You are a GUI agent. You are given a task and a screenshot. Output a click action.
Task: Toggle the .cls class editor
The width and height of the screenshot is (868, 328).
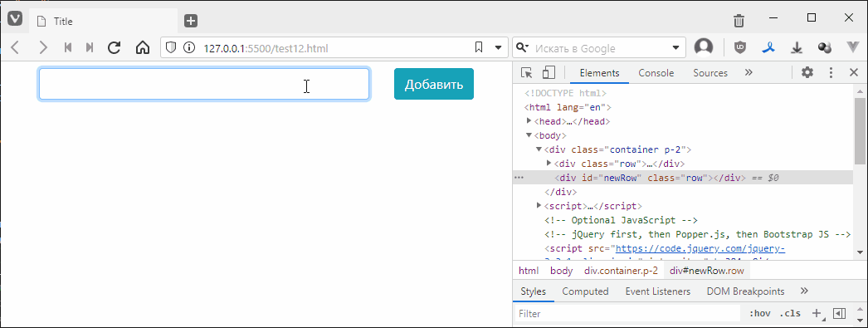pyautogui.click(x=790, y=314)
